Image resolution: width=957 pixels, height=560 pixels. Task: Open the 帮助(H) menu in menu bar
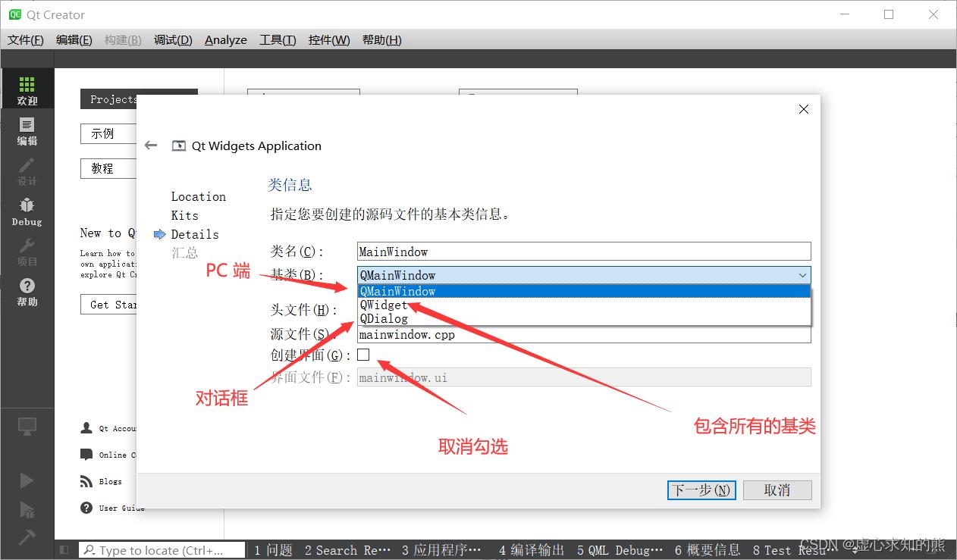[382, 39]
